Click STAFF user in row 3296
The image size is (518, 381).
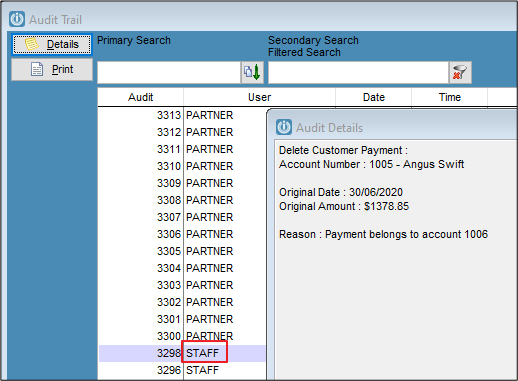pos(202,370)
